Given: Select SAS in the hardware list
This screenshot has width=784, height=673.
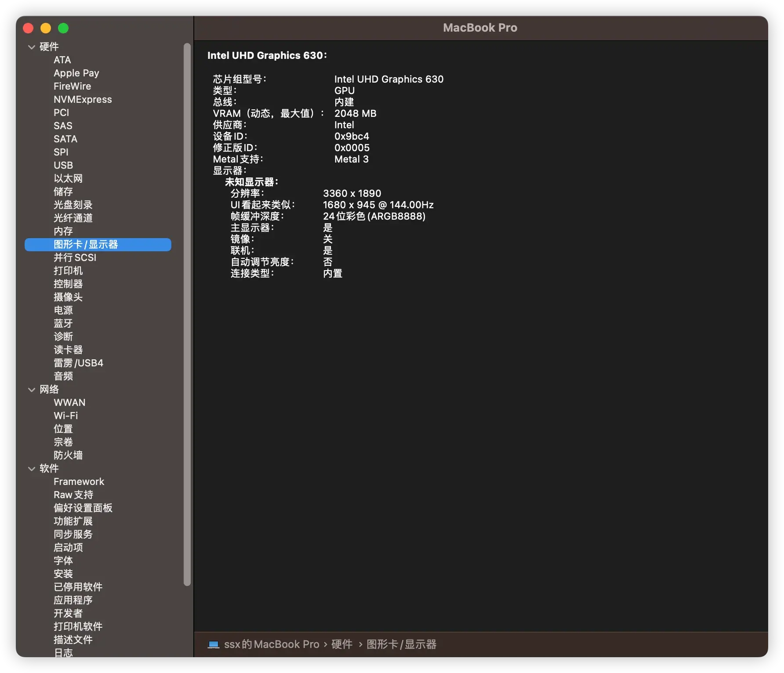Looking at the screenshot, I should [x=63, y=126].
